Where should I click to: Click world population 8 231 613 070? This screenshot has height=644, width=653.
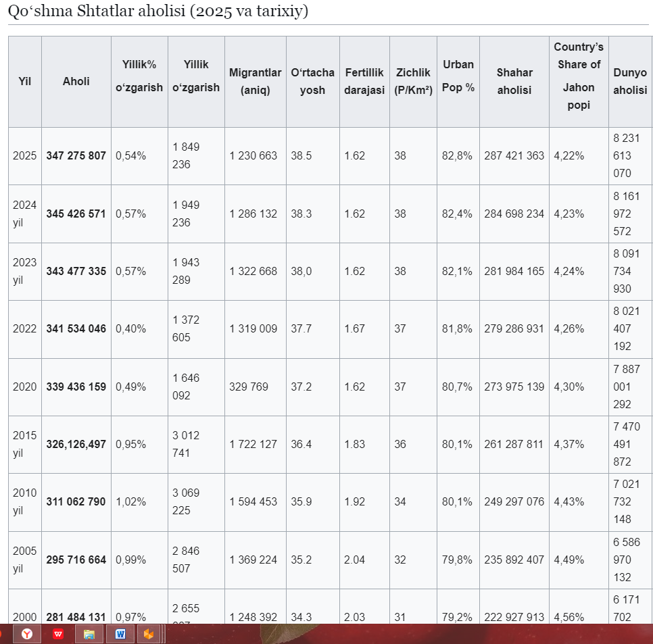(x=627, y=155)
